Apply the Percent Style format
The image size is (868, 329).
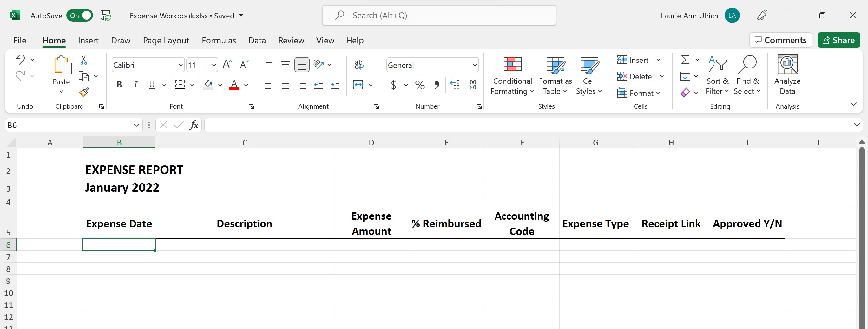[419, 85]
